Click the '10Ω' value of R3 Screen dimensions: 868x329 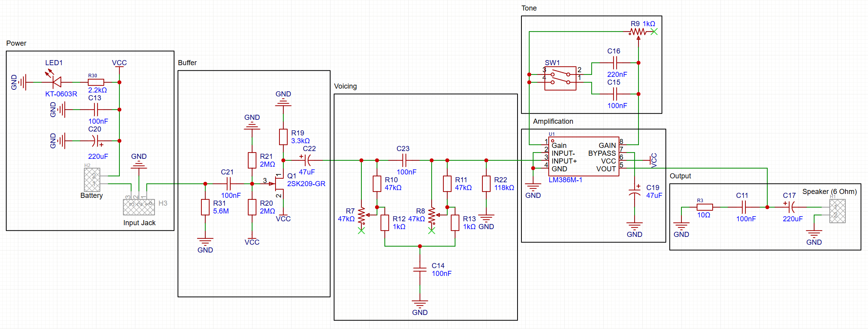(704, 215)
